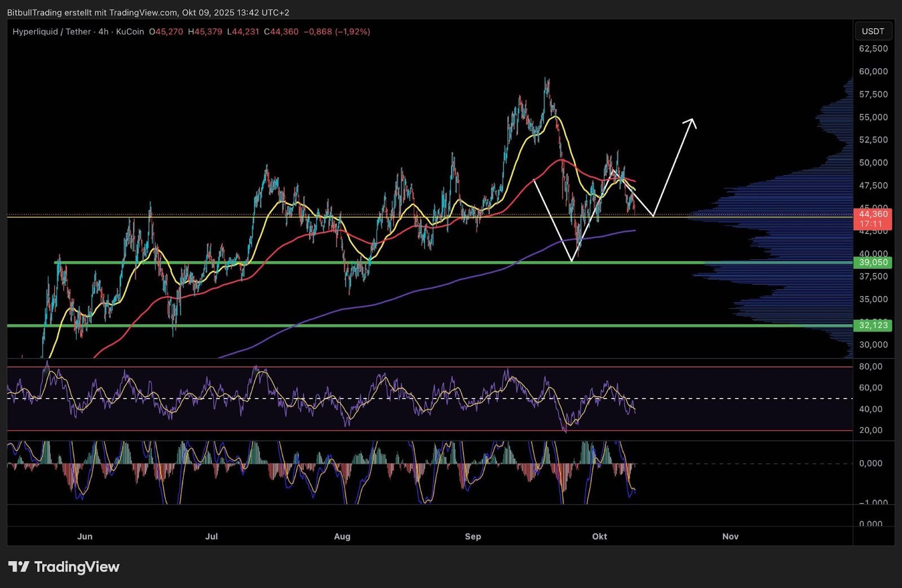Screen dimensions: 902x588
Task: Click the Jun label on time axis
Action: pyautogui.click(x=85, y=536)
